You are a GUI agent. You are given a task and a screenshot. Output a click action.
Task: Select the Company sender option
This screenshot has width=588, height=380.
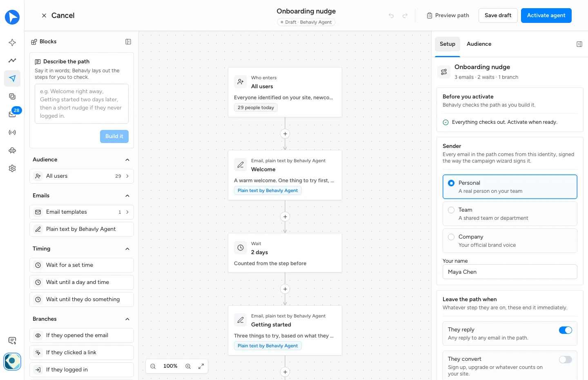[x=510, y=241]
